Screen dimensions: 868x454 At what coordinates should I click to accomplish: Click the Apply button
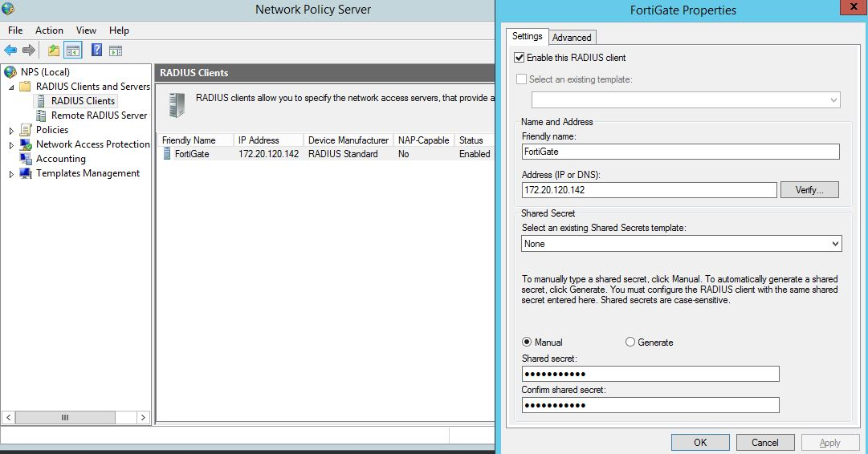click(x=829, y=443)
